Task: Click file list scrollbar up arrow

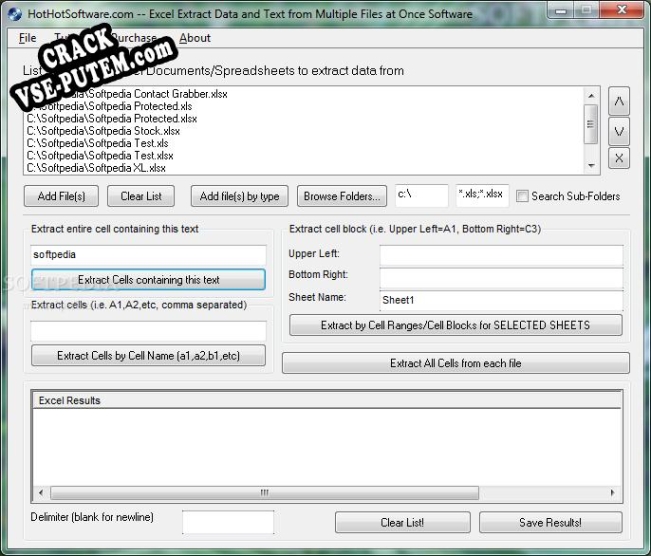Action: point(591,96)
